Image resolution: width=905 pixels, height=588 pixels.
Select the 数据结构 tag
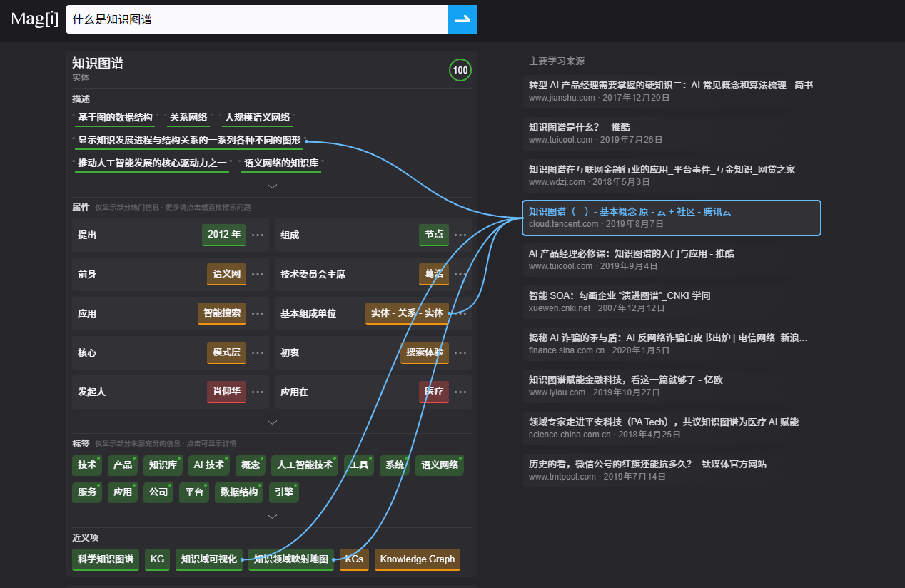coord(239,492)
